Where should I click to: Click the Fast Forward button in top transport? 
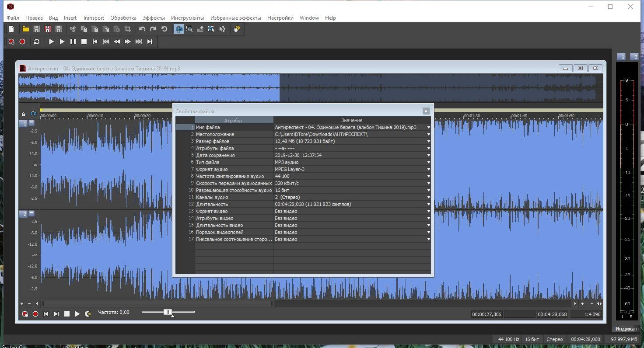pyautogui.click(x=128, y=42)
